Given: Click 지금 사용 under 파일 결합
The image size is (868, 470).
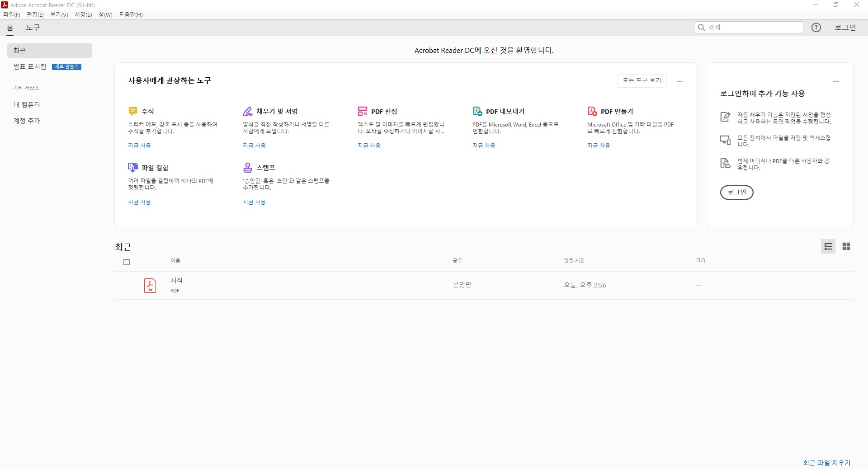Looking at the screenshot, I should point(139,202).
